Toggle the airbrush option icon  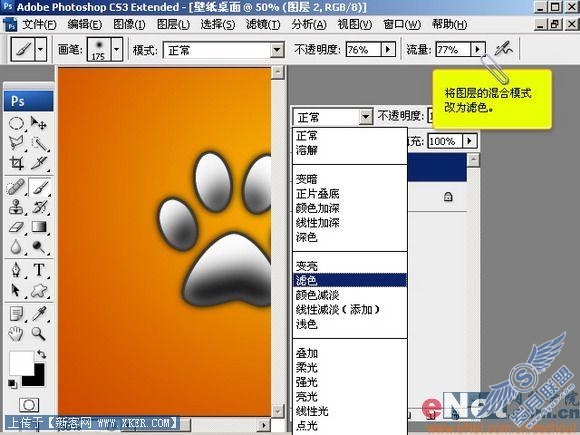click(504, 49)
